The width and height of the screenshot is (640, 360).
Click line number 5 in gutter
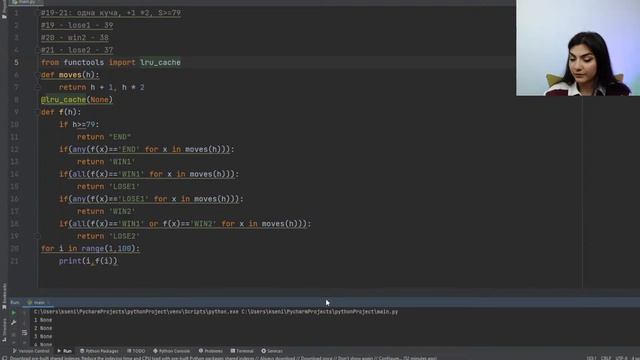pos(16,62)
